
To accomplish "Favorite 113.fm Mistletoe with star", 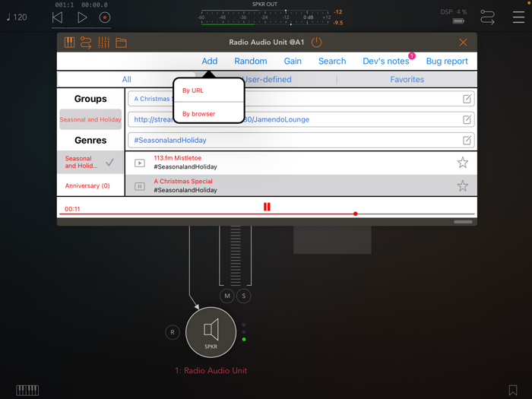I will pos(462,163).
